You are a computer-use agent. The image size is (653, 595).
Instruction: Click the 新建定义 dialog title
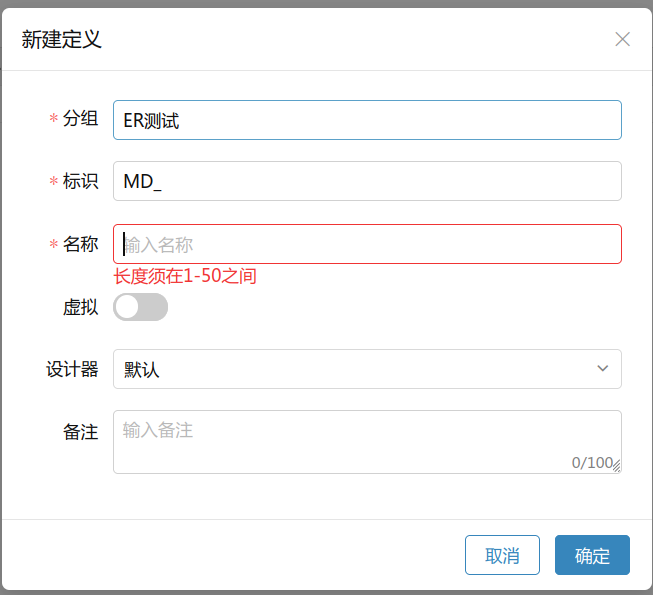[61, 40]
